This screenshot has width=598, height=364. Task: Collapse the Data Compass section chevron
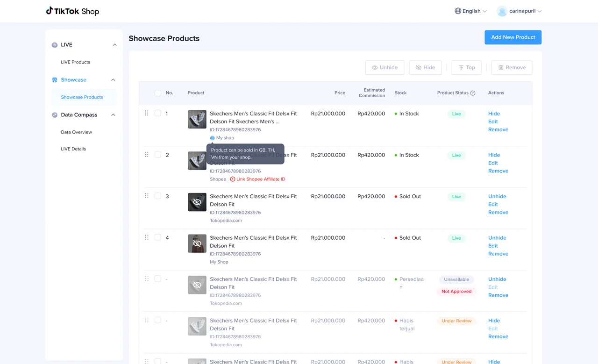point(114,115)
